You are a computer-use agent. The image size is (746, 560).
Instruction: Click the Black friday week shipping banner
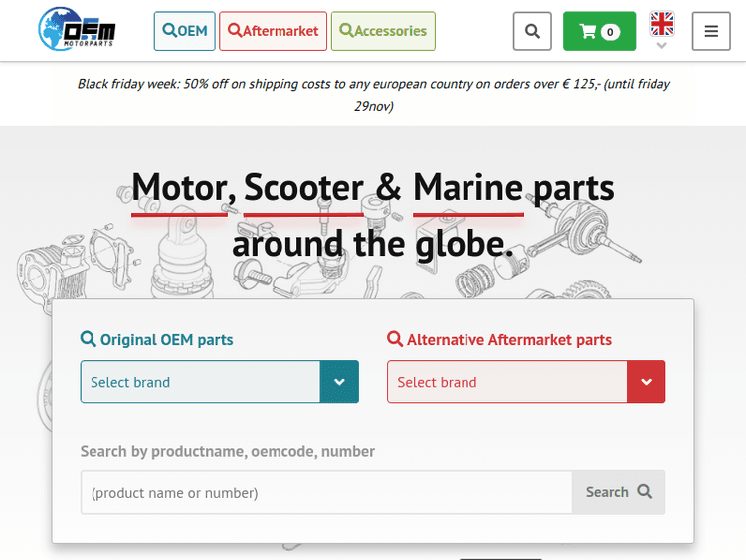[x=373, y=94]
